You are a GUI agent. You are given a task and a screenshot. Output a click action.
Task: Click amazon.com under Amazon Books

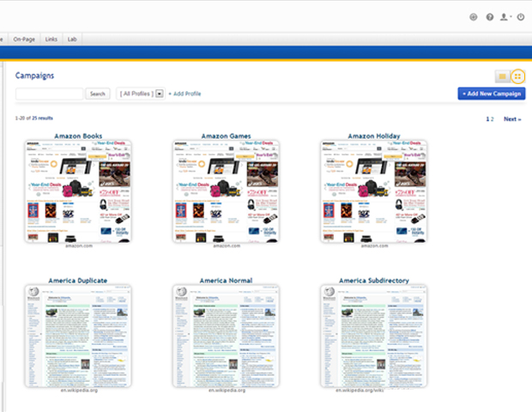click(x=79, y=245)
